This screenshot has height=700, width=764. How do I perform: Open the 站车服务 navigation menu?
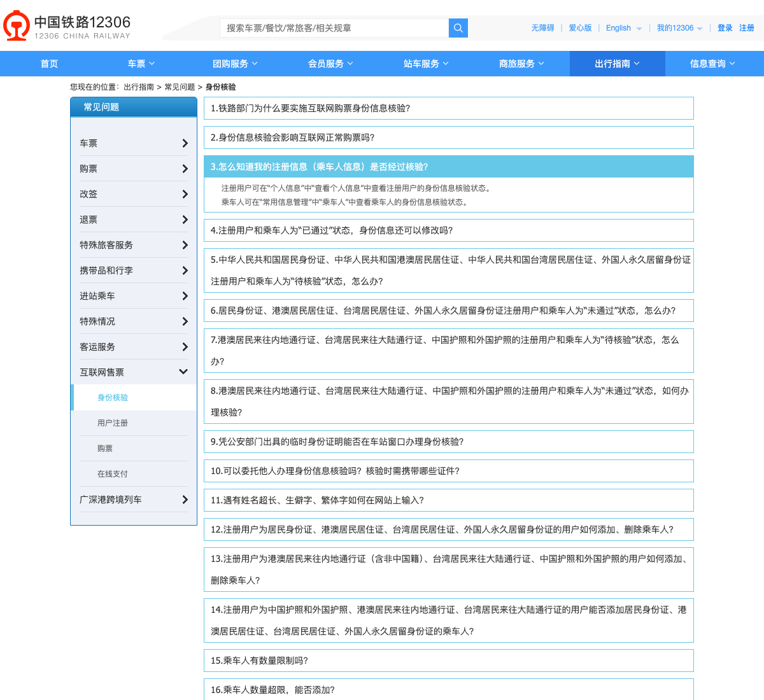point(427,64)
